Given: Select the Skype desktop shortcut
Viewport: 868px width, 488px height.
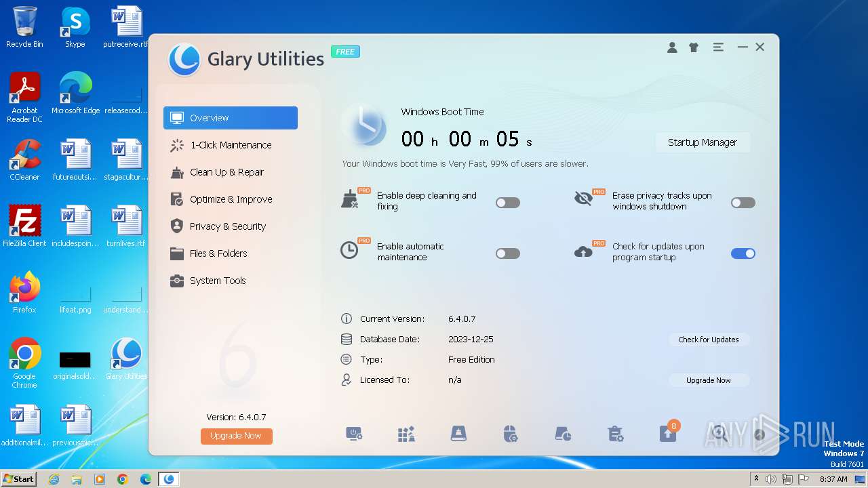Looking at the screenshot, I should (x=75, y=27).
